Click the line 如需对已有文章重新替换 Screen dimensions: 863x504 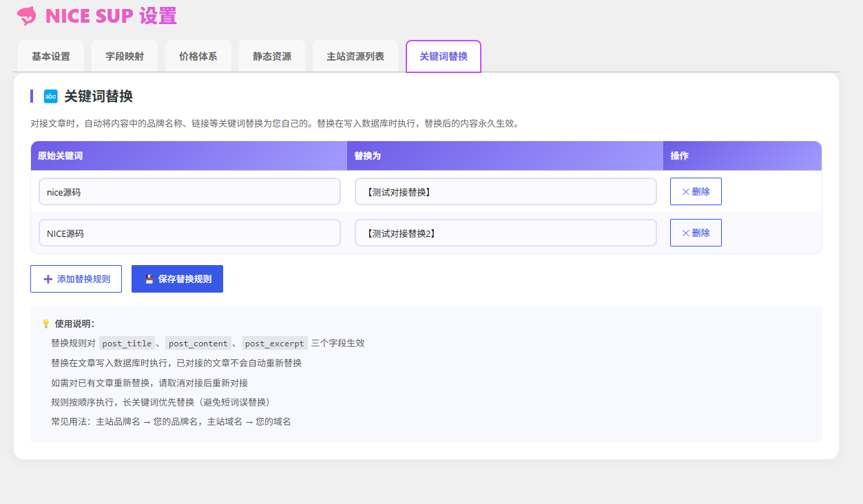point(149,383)
